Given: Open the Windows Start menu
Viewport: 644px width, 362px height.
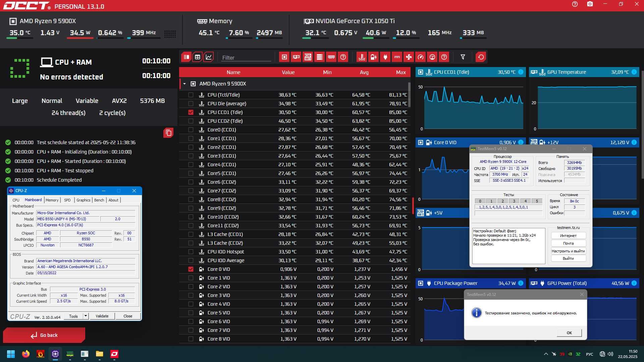Looking at the screenshot, I should click(11, 354).
